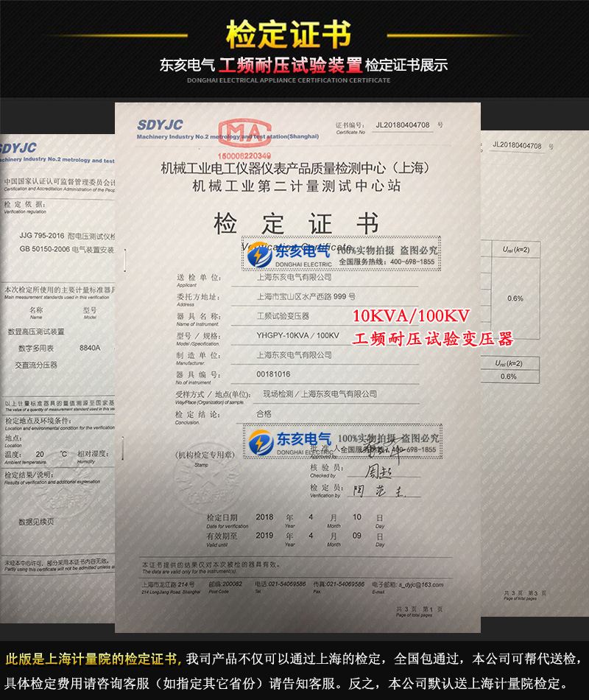Click 检定地点及环境条件 label on left certificate
Screen dimensions: 589x700
38,421
